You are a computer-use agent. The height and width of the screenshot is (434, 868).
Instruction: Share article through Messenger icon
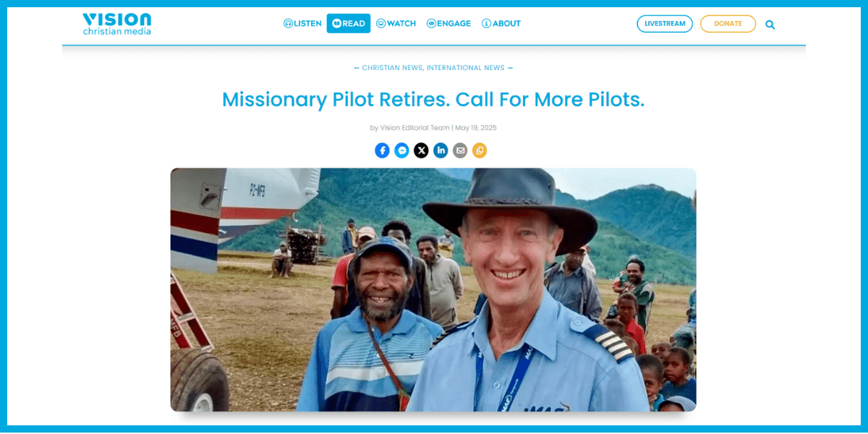coord(401,150)
